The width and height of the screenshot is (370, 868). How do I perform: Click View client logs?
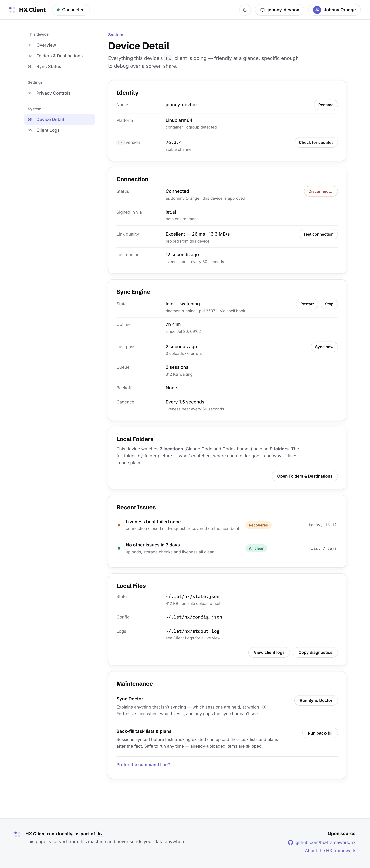point(269,652)
